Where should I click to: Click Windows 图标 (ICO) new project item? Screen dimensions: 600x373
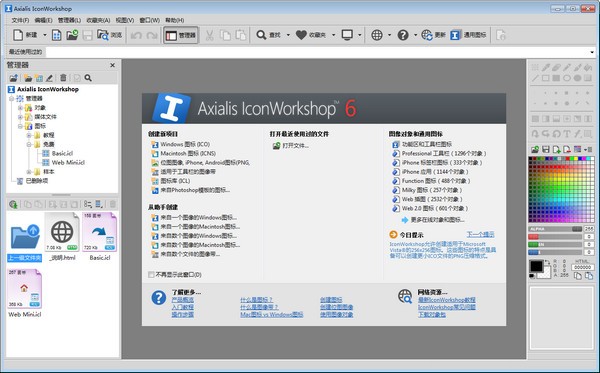(185, 144)
